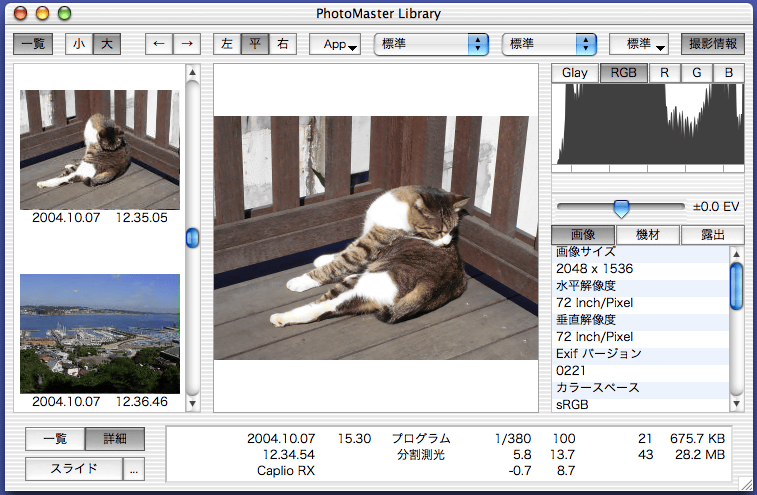The width and height of the screenshot is (757, 495).
Task: Select the カラースペース row
Action: [640, 388]
